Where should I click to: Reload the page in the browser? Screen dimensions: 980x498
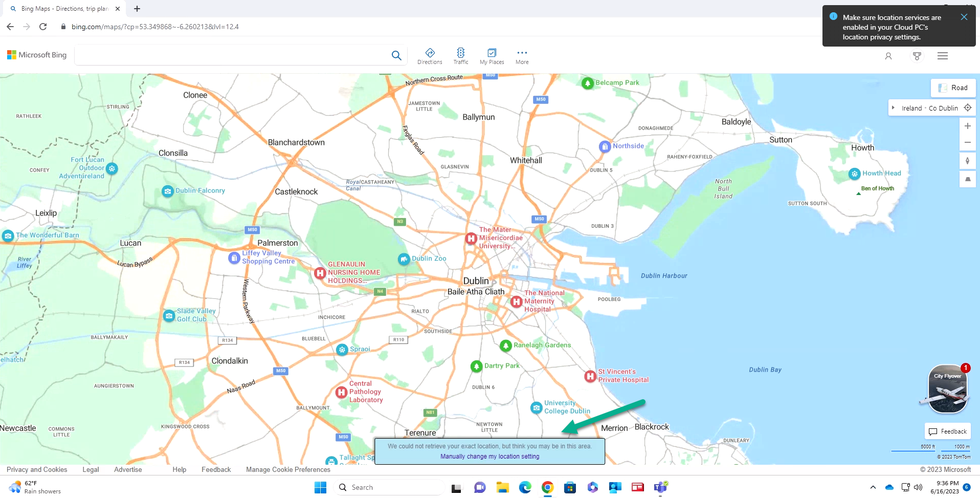click(x=43, y=27)
